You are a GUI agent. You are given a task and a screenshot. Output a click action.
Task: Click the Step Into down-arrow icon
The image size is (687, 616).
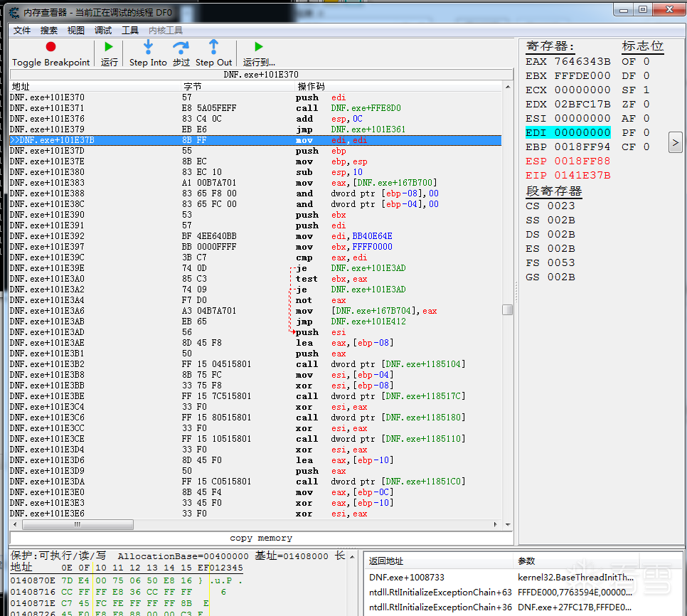148,46
